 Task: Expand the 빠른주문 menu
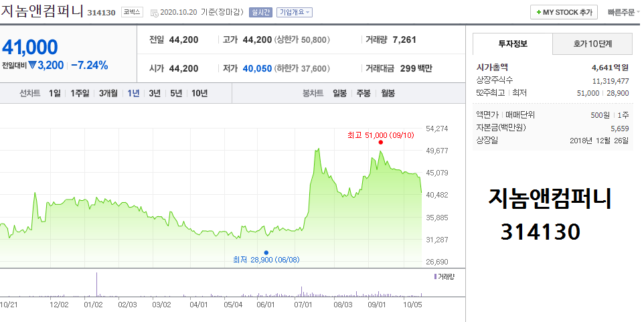click(623, 12)
